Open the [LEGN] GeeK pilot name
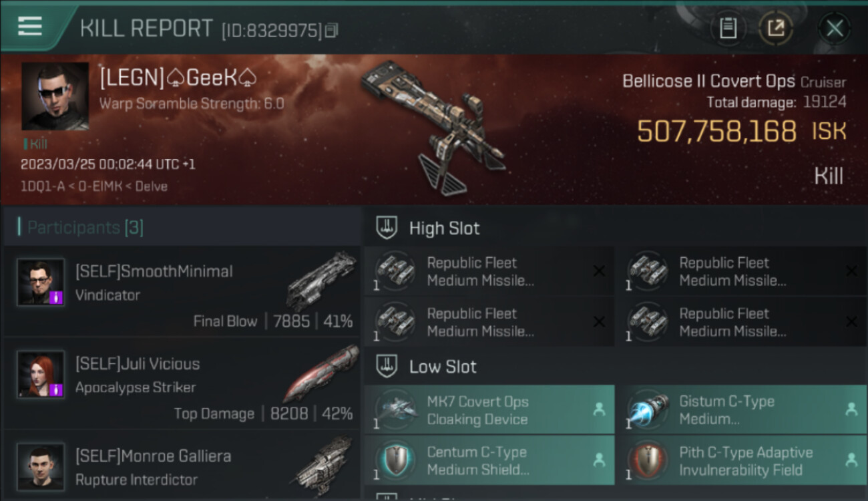Image resolution: width=868 pixels, height=501 pixels. (x=179, y=78)
